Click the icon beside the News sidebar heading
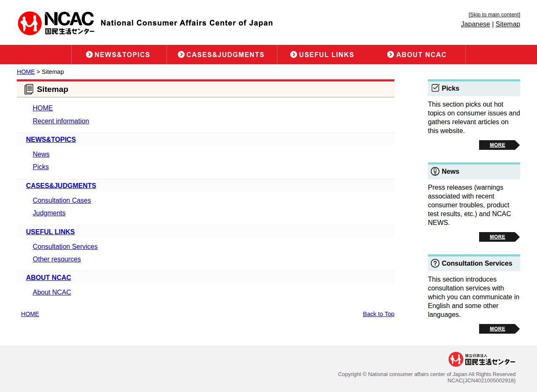 click(435, 171)
